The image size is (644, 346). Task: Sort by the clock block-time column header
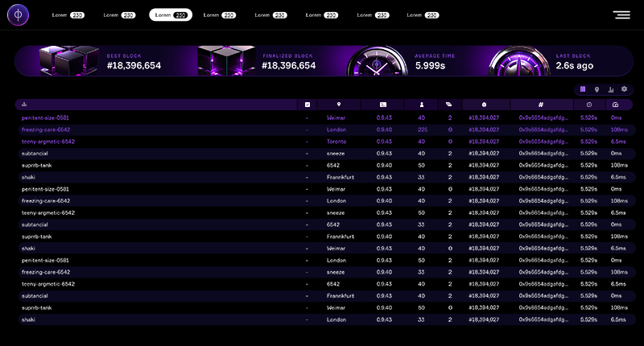click(x=589, y=105)
